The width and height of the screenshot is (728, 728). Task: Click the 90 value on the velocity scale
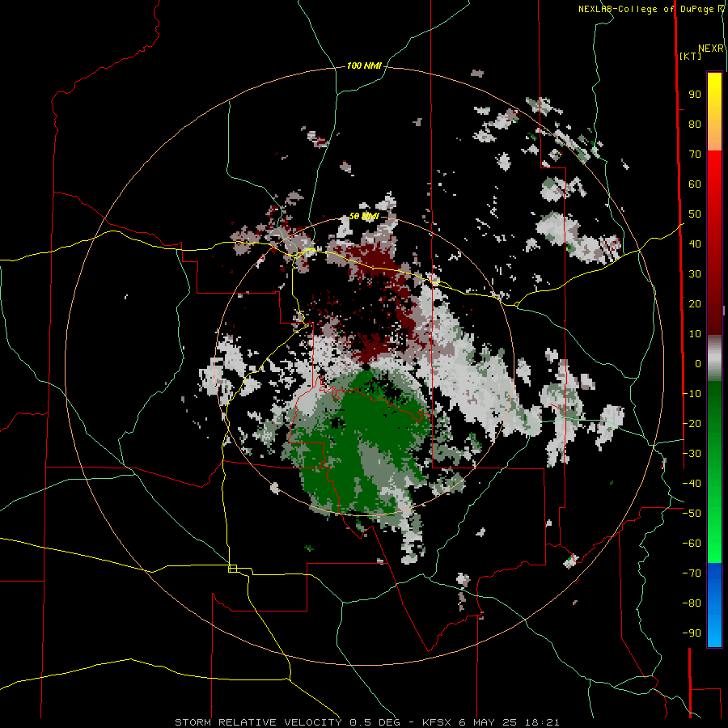695,95
